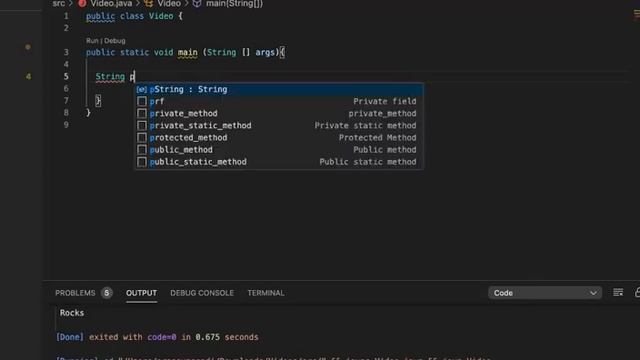The image size is (640, 360).
Task: Pick the private_method snippet suggestion
Action: point(280,113)
